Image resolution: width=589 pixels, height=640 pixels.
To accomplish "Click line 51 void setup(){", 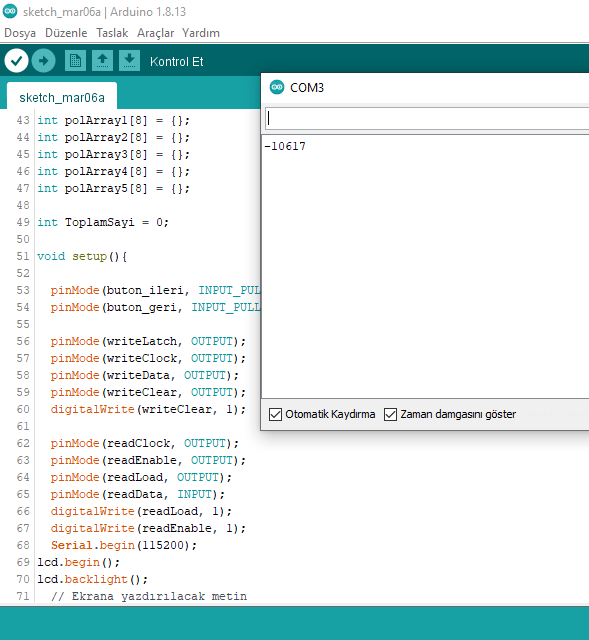I will [x=82, y=256].
